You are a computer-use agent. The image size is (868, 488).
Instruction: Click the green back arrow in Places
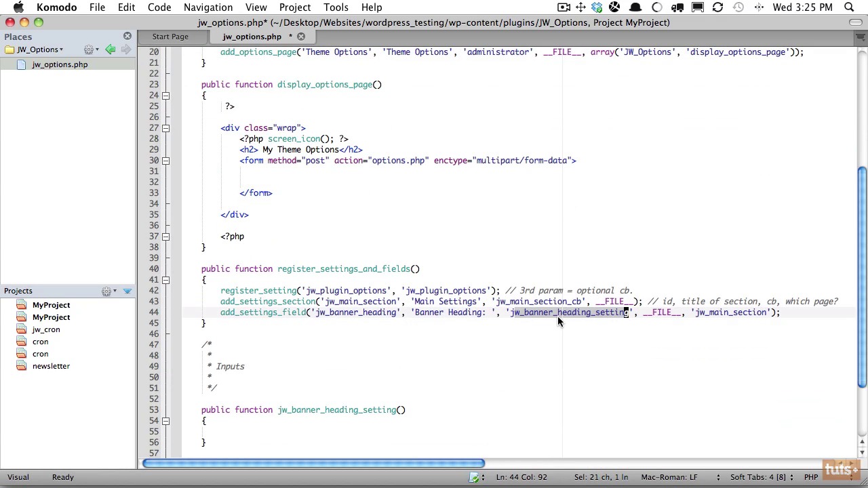point(111,49)
